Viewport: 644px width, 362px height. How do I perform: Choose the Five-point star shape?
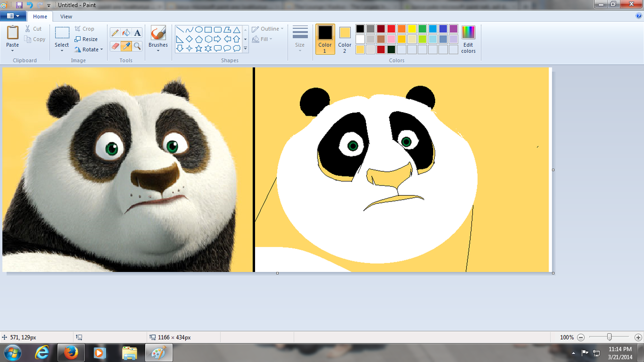[199, 48]
